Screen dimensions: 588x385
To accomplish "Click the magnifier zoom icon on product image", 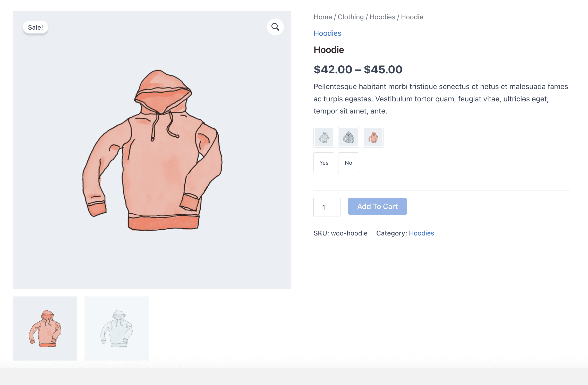I will pos(275,27).
